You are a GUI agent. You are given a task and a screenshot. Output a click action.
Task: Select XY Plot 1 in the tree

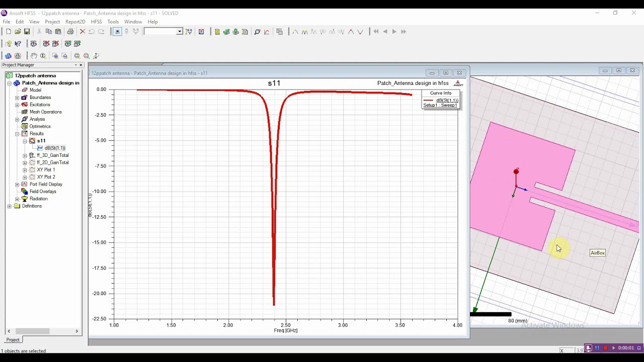point(46,170)
